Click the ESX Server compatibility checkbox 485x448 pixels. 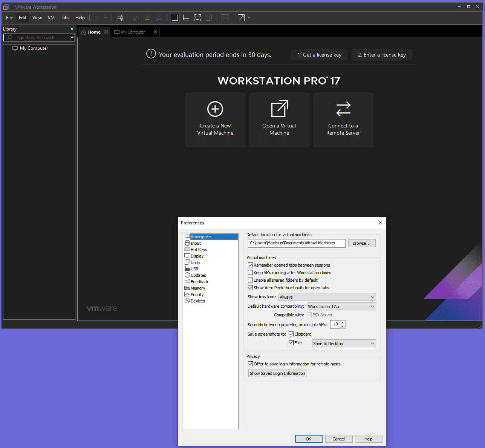coord(309,315)
